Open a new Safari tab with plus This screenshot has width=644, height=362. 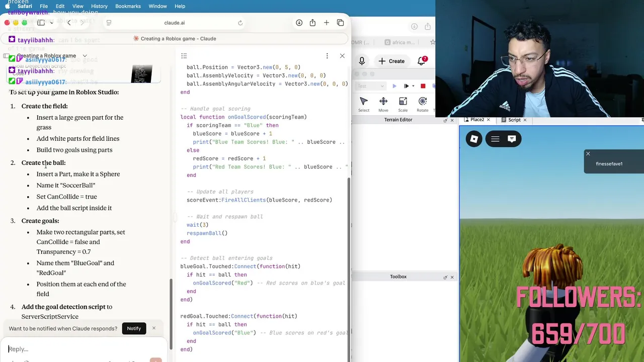click(327, 23)
